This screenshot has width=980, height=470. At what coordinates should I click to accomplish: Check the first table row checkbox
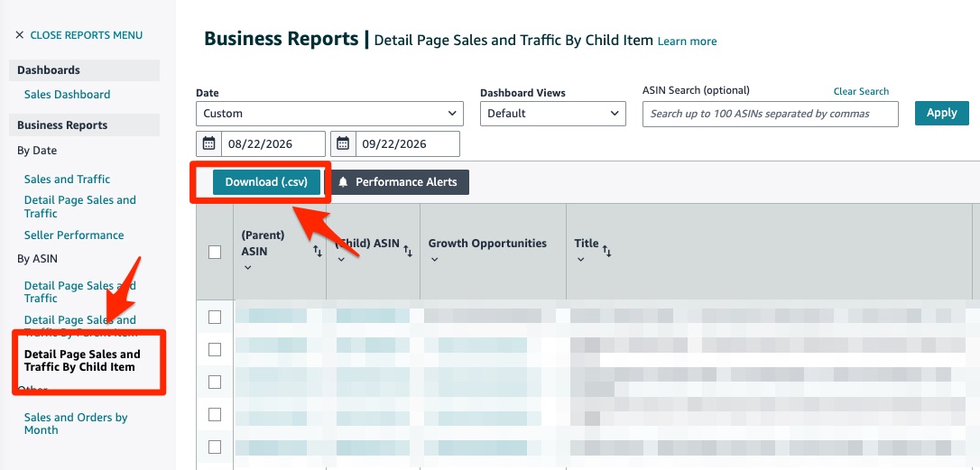click(x=215, y=317)
